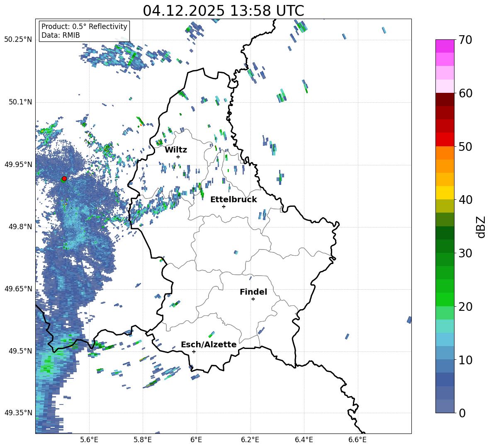
Task: Click the 6.4°E longitude label
Action: coord(304,440)
